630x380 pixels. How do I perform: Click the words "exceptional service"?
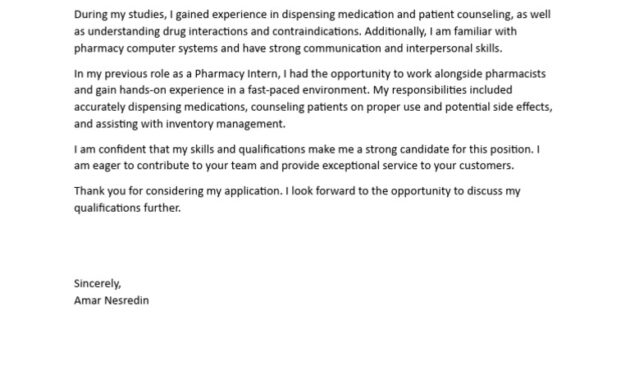(370, 166)
